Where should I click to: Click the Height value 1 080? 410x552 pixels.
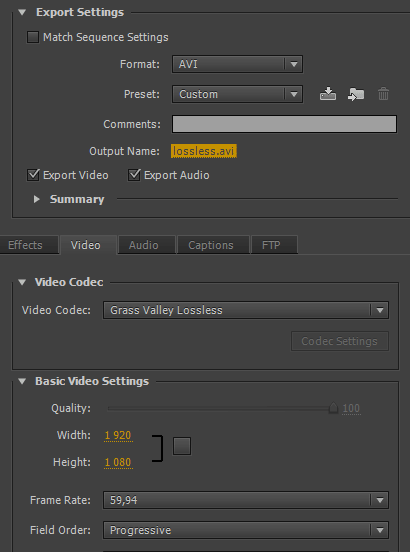tap(118, 462)
